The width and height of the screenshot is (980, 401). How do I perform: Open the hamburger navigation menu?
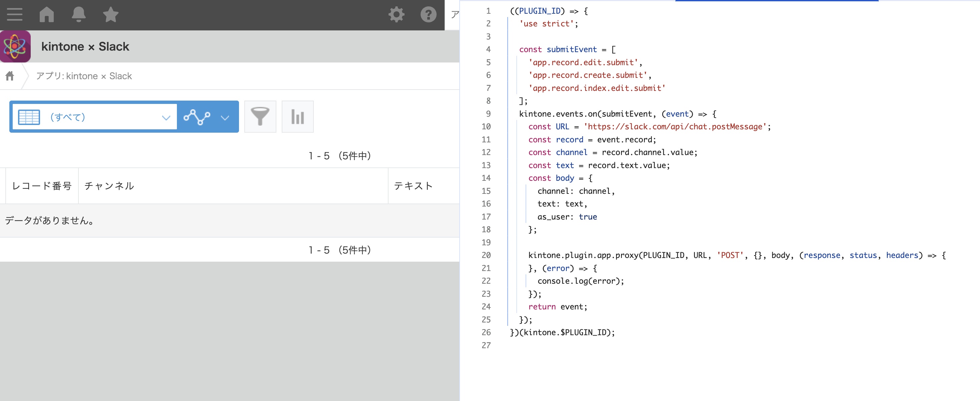(14, 14)
